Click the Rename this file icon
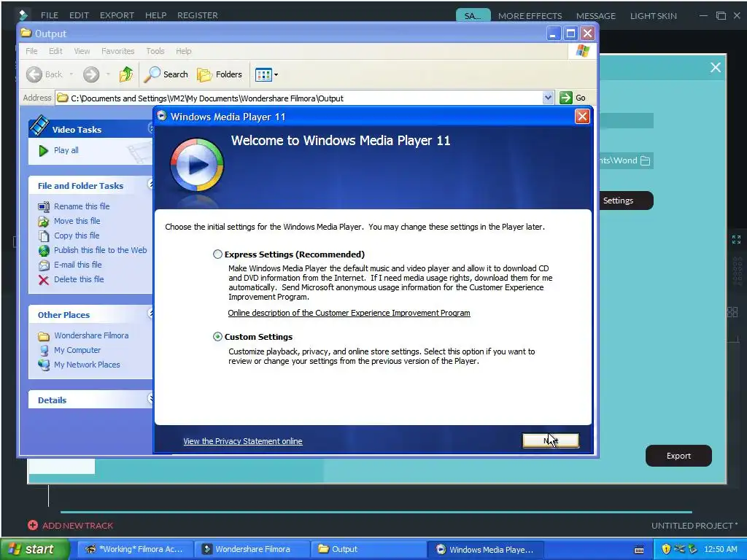This screenshot has height=560, width=747. point(43,206)
